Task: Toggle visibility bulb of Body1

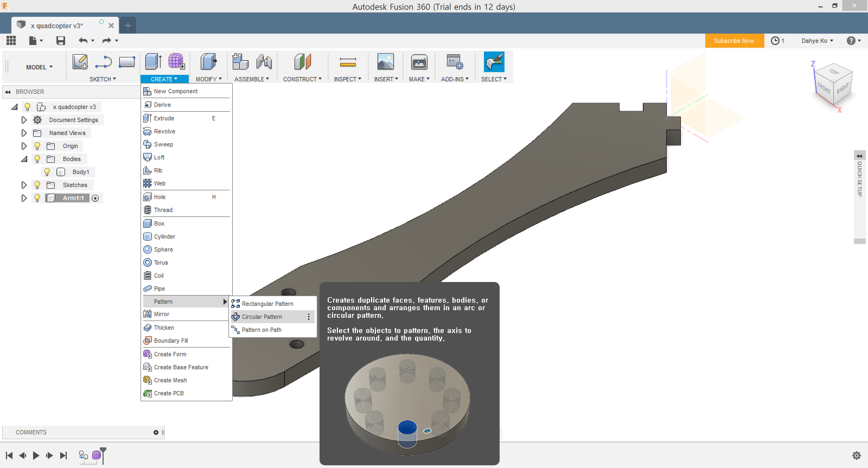Action: coord(47,172)
